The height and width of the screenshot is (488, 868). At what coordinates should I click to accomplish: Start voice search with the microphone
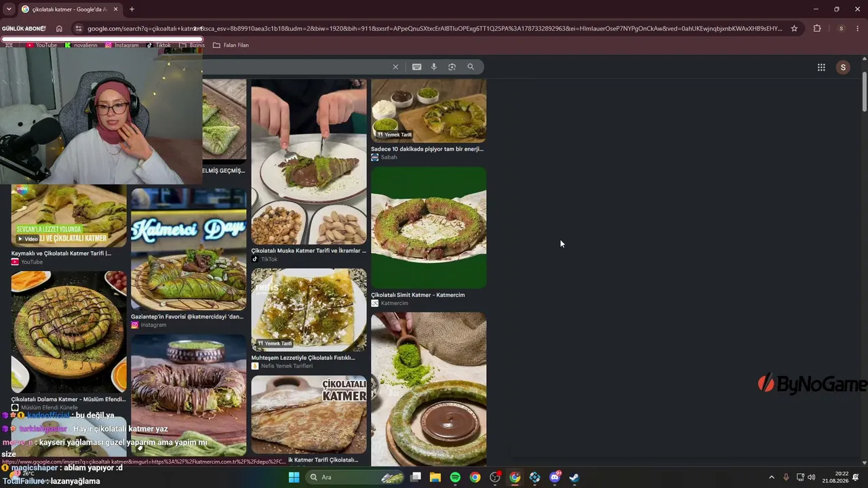click(x=434, y=67)
